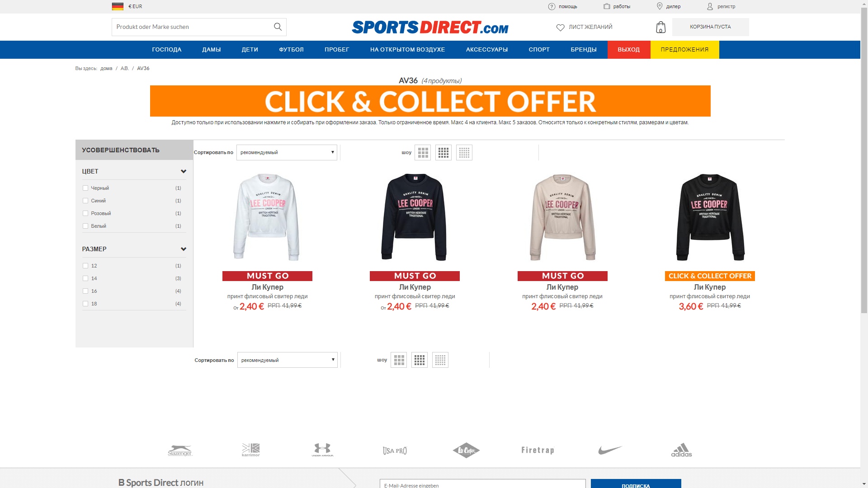This screenshot has width=868, height=488.
Task: Click the USA Pro brand logo
Action: click(x=395, y=450)
